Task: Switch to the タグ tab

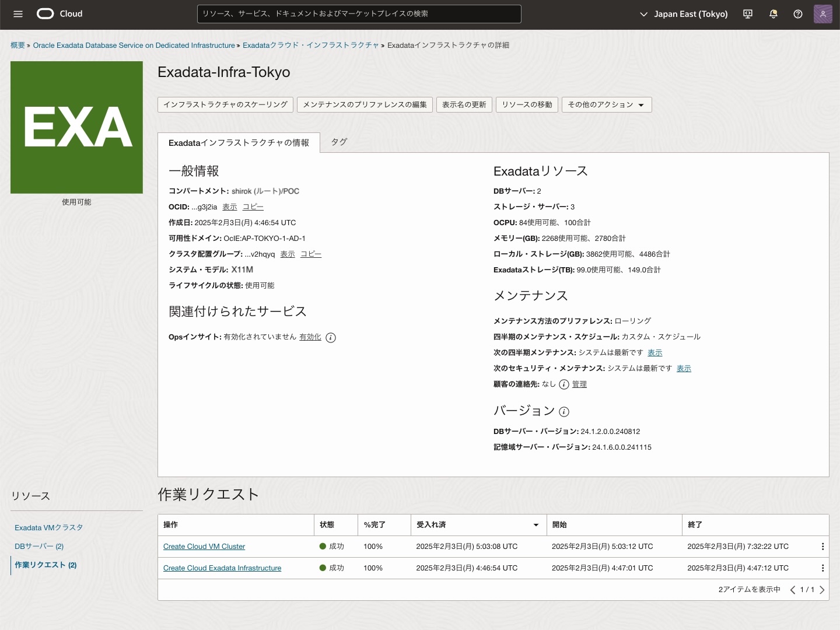Action: tap(338, 142)
